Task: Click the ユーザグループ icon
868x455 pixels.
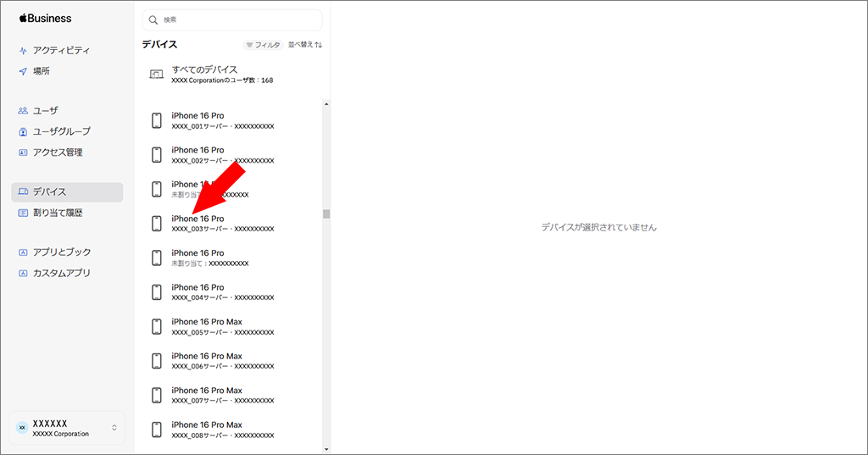Action: tap(23, 131)
